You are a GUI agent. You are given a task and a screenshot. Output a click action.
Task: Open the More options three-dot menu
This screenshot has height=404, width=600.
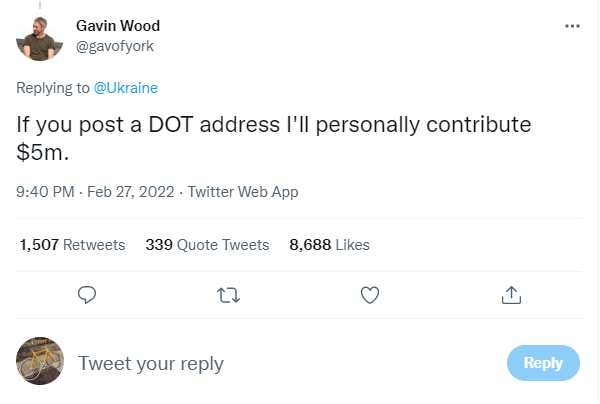coord(572,26)
